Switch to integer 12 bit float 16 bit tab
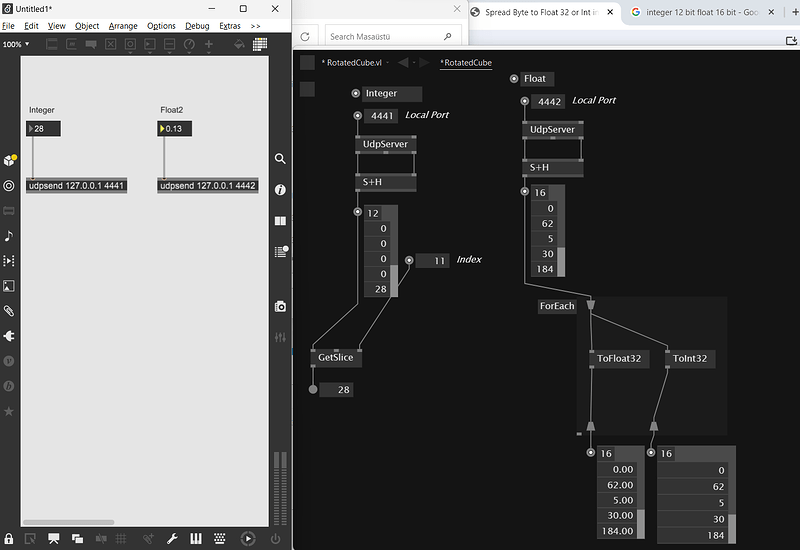The height and width of the screenshot is (550, 800). [x=702, y=12]
